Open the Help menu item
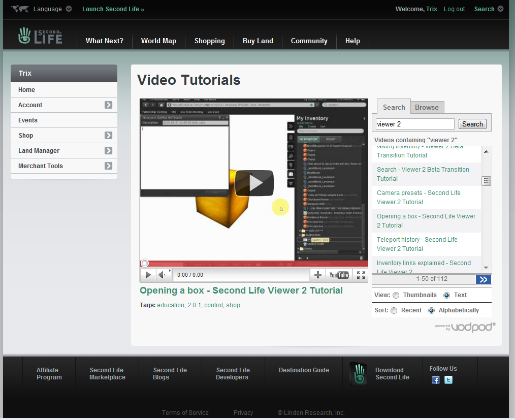The image size is (515, 420). click(x=352, y=41)
